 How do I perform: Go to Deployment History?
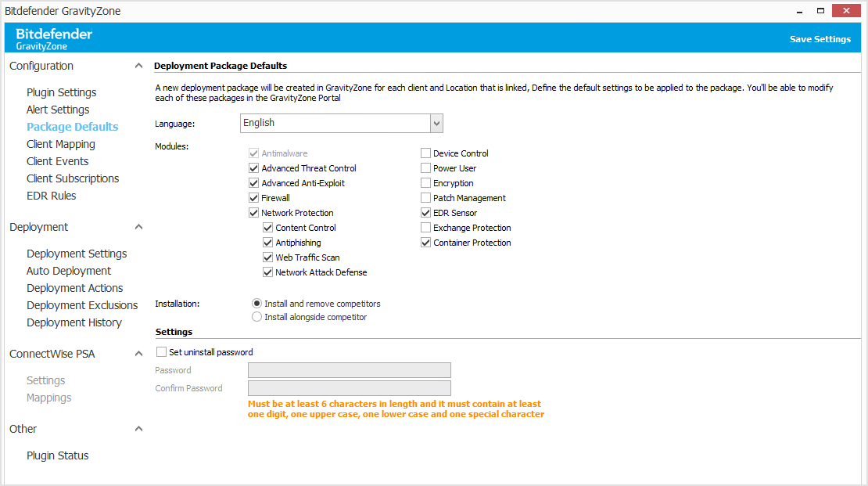pos(74,322)
